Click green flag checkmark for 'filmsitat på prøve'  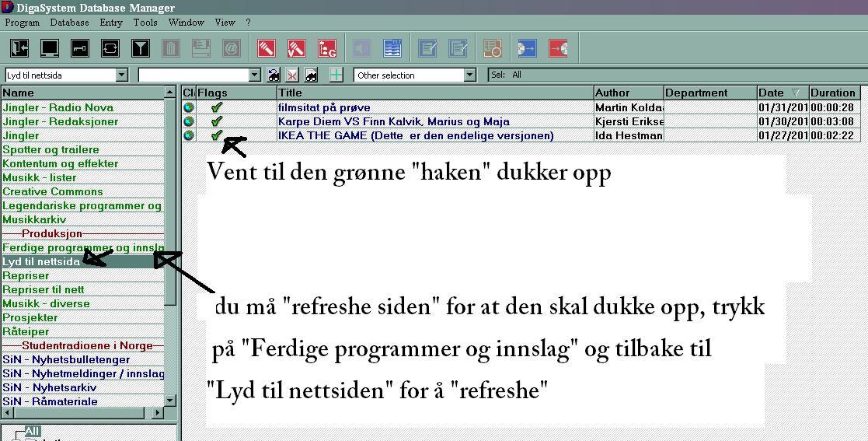click(x=217, y=107)
